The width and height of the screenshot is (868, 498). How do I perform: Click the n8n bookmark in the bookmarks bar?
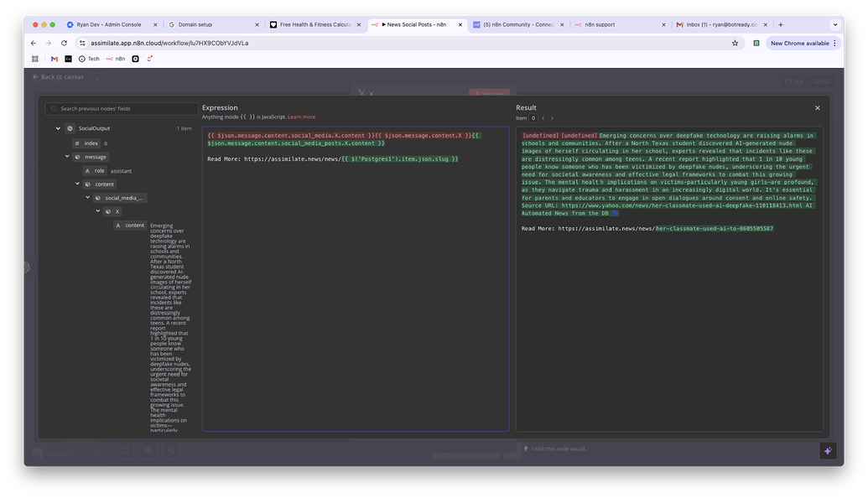tap(116, 58)
